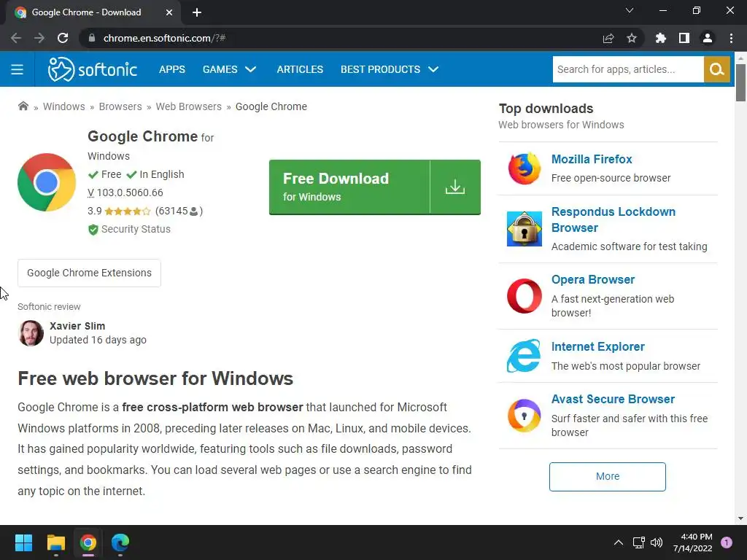747x560 pixels.
Task: Click in the Softonic search field
Action: (628, 69)
